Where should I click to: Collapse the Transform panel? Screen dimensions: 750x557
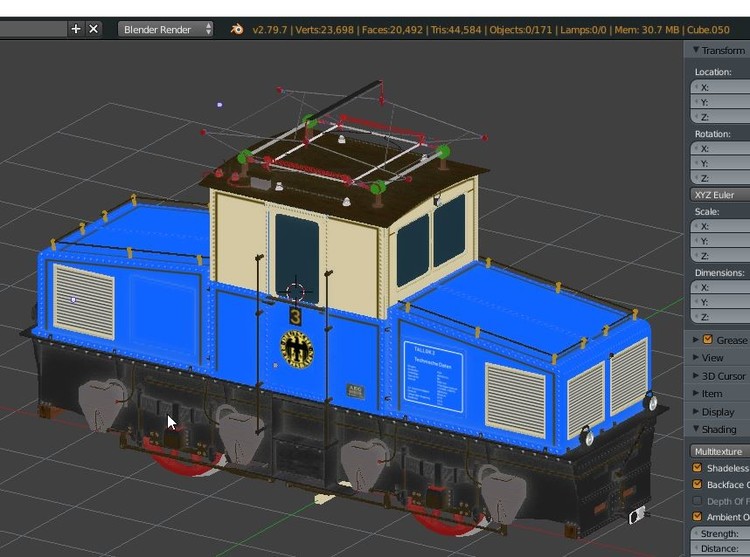point(720,50)
